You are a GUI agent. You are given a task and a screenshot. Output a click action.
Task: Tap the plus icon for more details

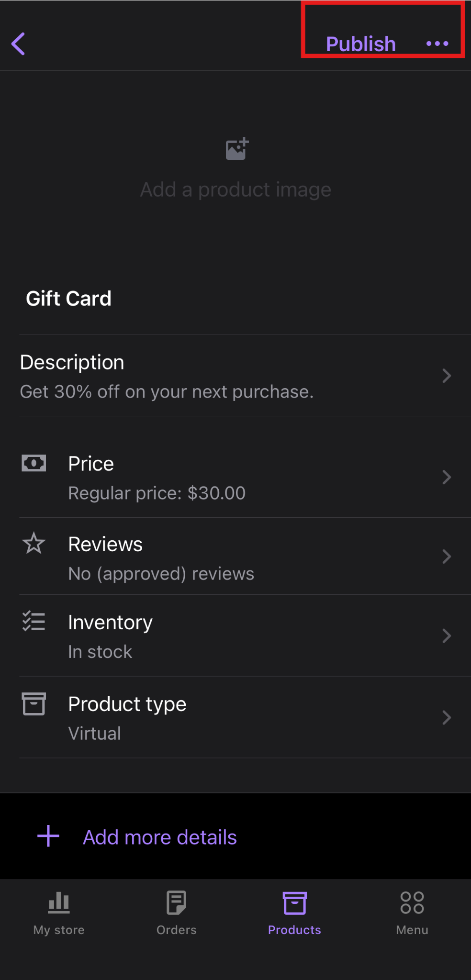coord(48,836)
